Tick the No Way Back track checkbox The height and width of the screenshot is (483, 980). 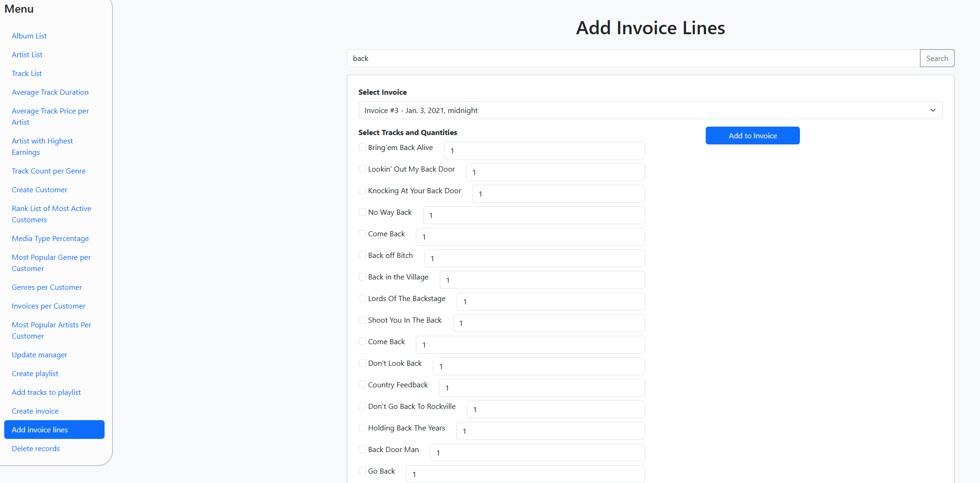point(362,212)
